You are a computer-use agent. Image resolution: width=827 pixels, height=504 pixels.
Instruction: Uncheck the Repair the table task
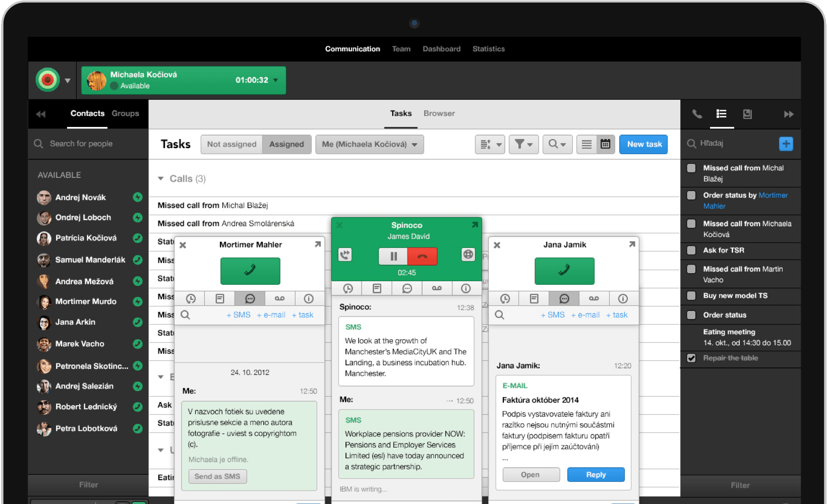point(691,358)
